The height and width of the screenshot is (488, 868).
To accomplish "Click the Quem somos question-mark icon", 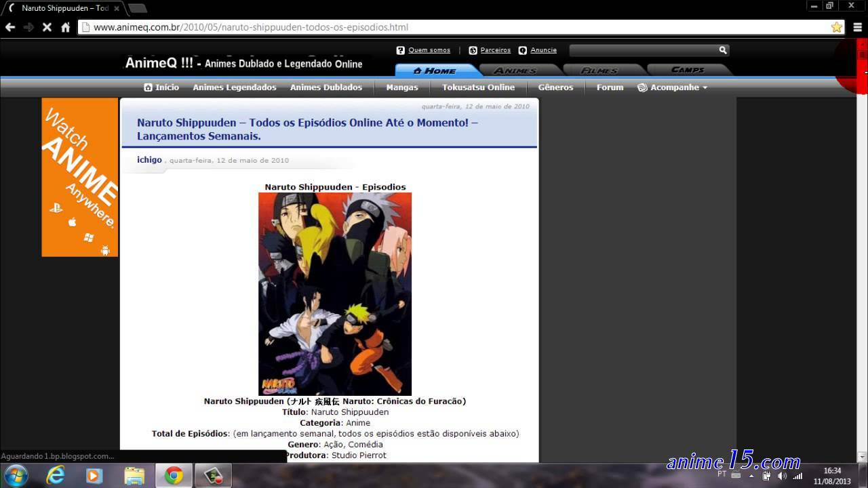I will pos(401,50).
